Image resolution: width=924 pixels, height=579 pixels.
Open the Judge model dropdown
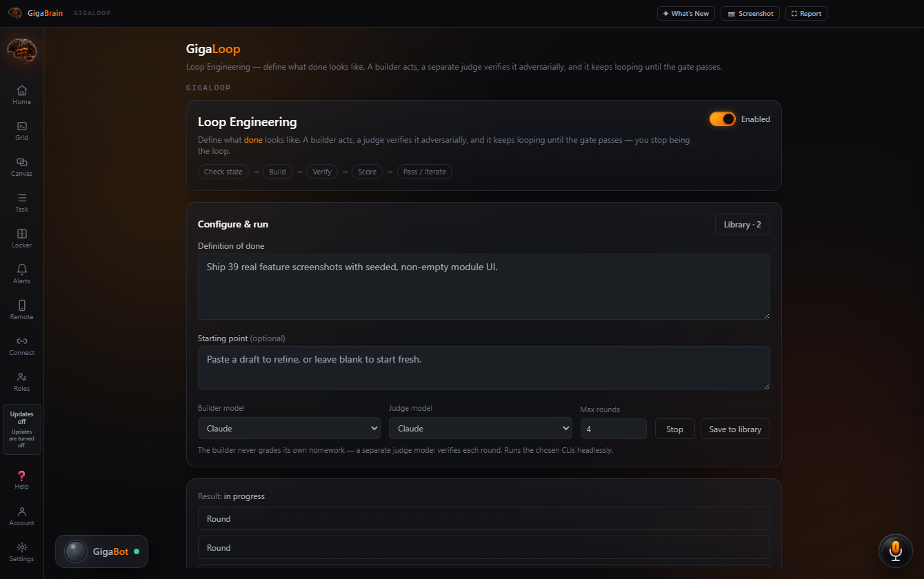click(481, 428)
